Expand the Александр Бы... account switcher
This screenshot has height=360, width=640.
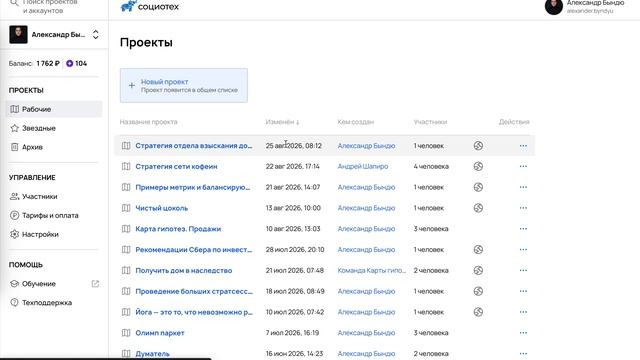(96, 35)
